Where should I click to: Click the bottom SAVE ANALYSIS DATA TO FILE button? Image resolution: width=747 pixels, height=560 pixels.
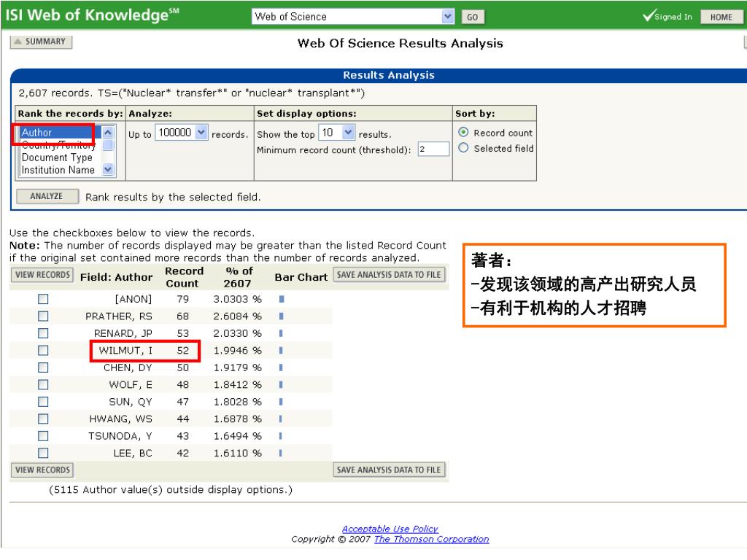point(389,470)
